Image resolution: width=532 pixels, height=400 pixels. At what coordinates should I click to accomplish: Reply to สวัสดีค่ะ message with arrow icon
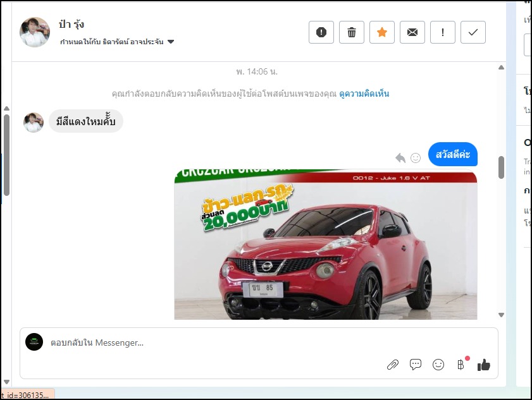tap(400, 158)
